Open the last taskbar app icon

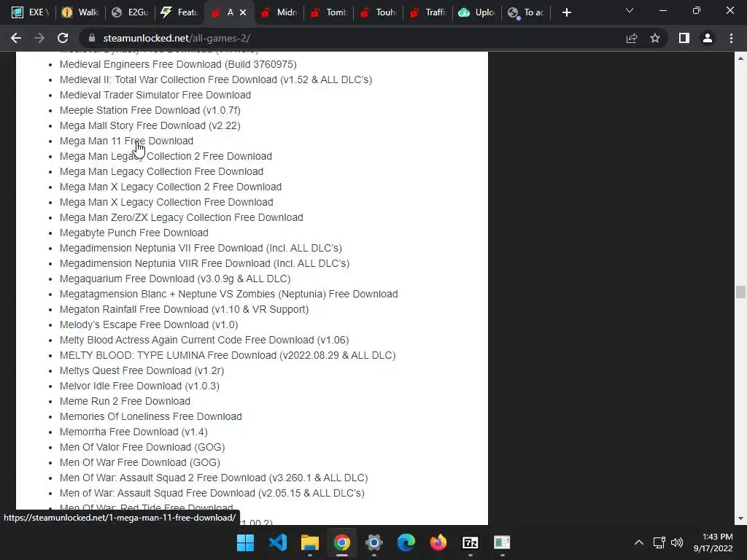pyautogui.click(x=502, y=542)
